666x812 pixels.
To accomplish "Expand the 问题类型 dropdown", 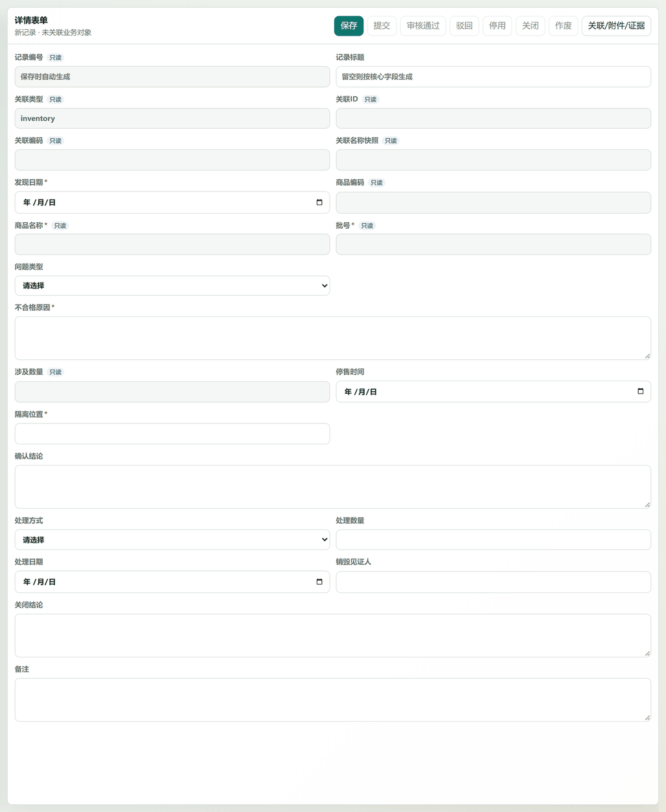I will [172, 286].
